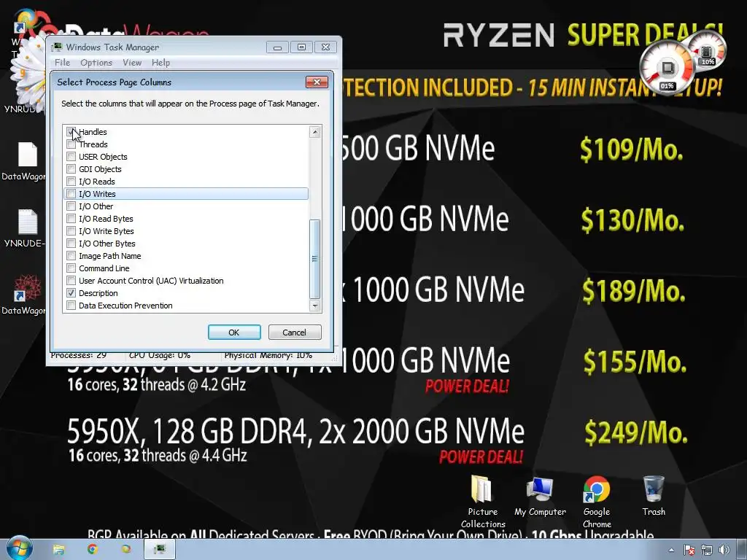Image resolution: width=747 pixels, height=560 pixels.
Task: Close the Windows Task Manager window
Action: click(x=325, y=47)
